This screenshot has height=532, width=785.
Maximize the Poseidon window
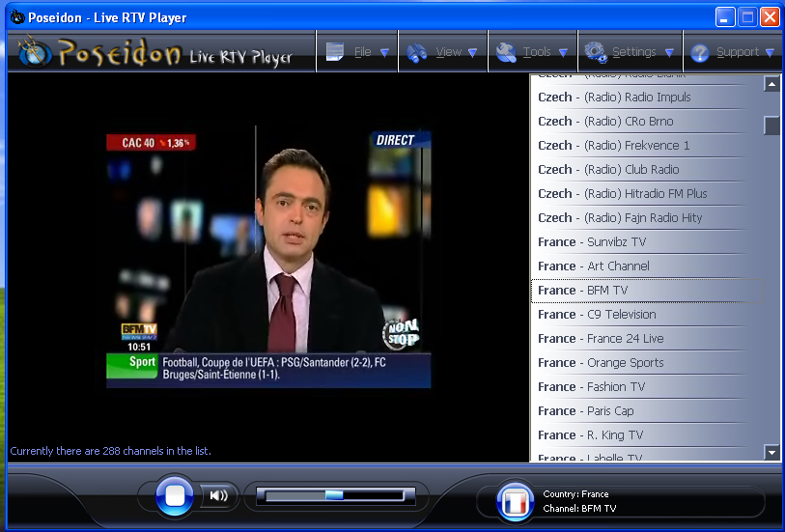coord(747,17)
